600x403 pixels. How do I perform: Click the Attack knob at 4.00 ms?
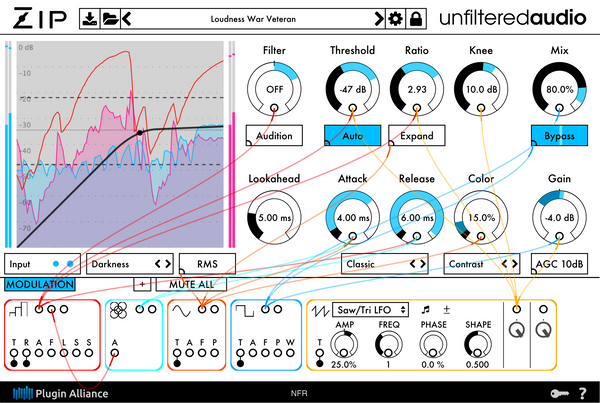coord(352,218)
